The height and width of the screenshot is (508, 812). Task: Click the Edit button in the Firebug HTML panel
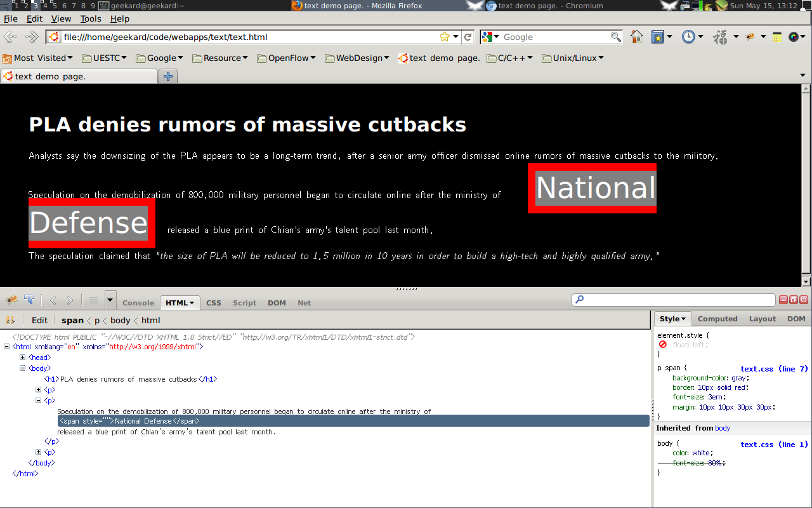(x=39, y=320)
